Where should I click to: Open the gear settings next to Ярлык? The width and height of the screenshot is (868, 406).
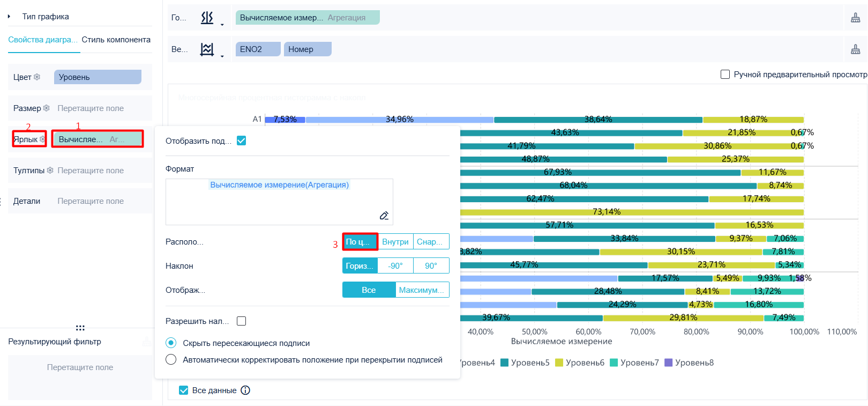pos(42,139)
